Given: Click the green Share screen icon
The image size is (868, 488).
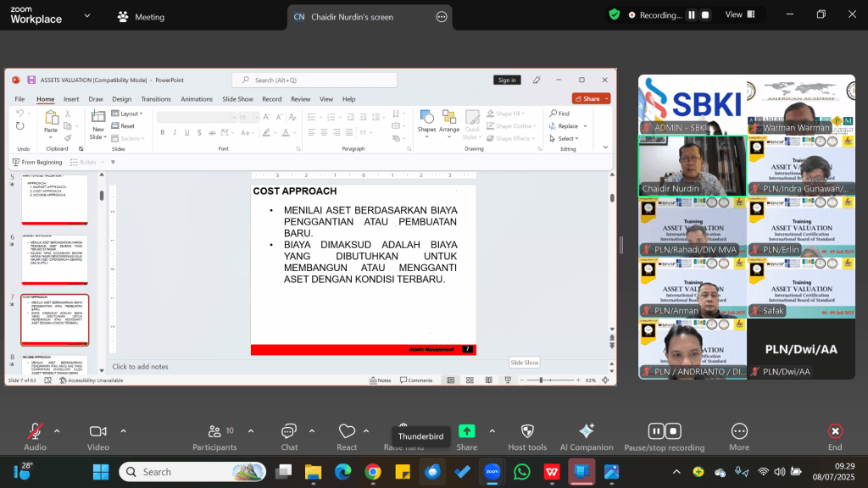Looking at the screenshot, I should pos(467,431).
